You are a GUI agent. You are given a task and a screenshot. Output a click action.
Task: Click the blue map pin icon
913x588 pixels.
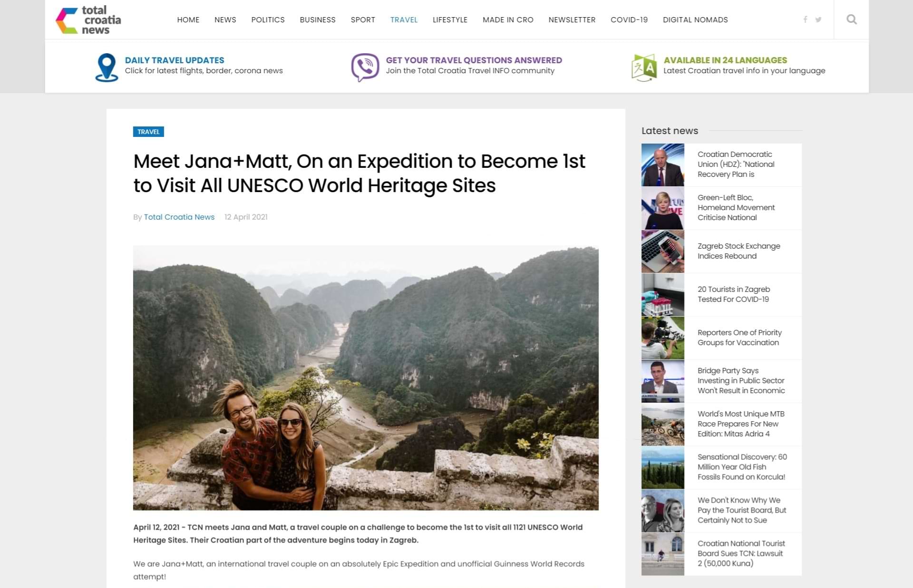[107, 67]
